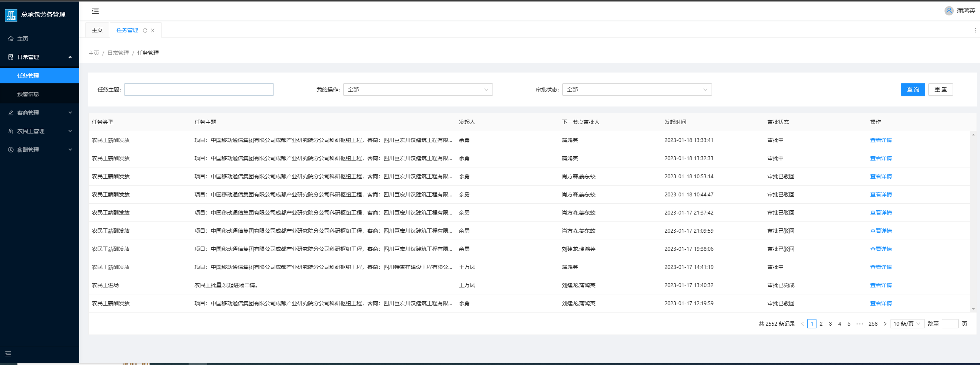Go to page 5 in pagination

pyautogui.click(x=849, y=324)
